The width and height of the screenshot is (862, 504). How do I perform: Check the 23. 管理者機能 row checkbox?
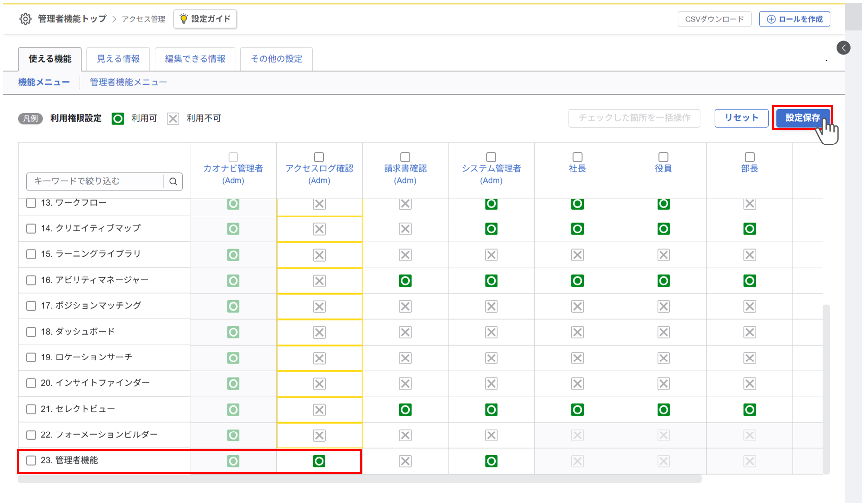pyautogui.click(x=31, y=460)
